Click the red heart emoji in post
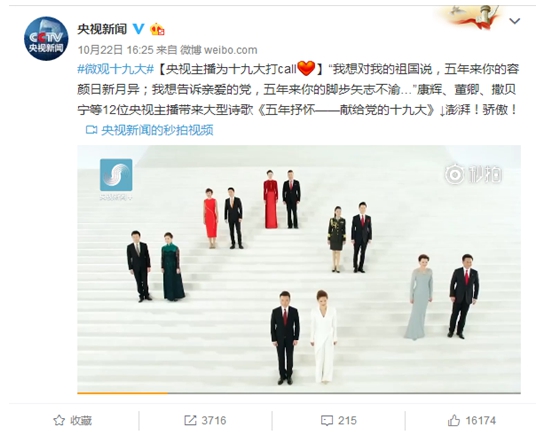The image size is (536, 434). 306,68
